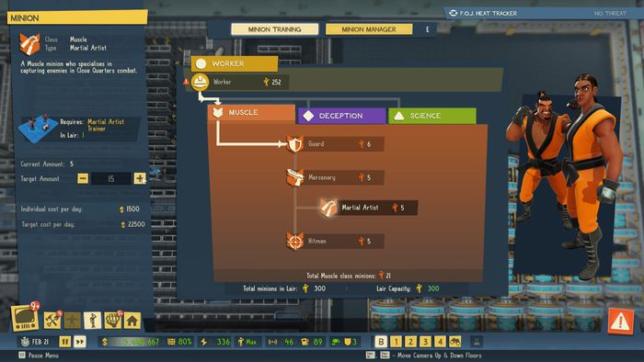Click the 'Individual cost per day' $1500 value
The height and width of the screenshot is (362, 644).
pyautogui.click(x=130, y=209)
